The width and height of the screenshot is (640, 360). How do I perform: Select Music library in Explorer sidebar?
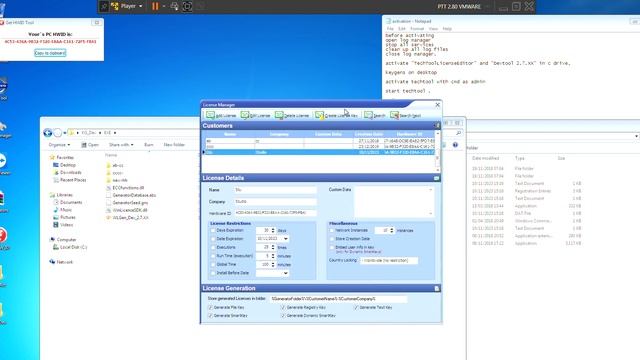point(62,209)
